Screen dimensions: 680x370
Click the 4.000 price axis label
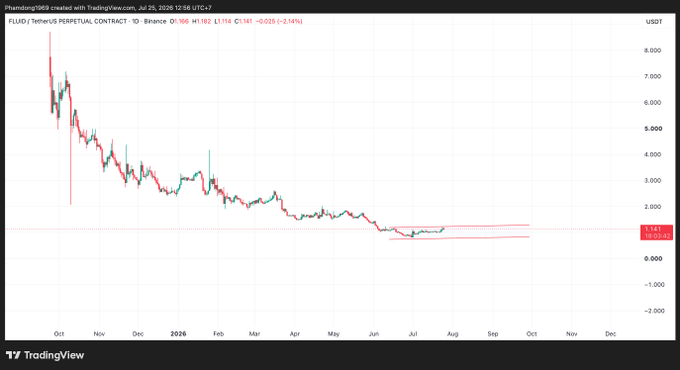[x=652, y=154]
